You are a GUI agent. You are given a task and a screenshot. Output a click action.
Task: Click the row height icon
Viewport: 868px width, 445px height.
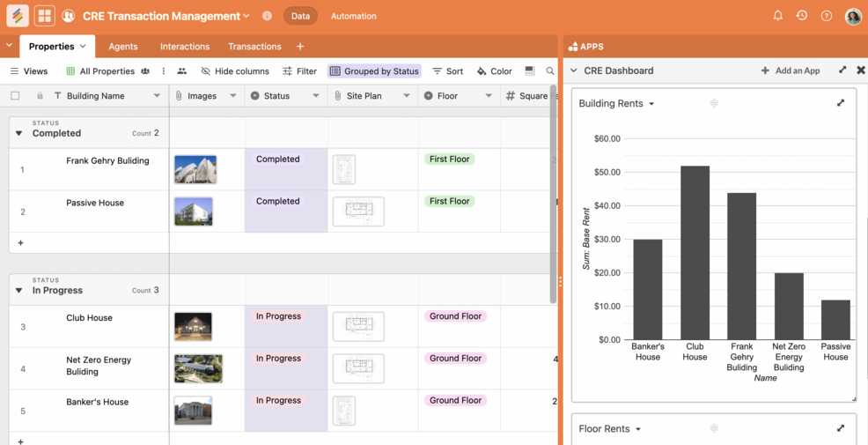pos(529,71)
